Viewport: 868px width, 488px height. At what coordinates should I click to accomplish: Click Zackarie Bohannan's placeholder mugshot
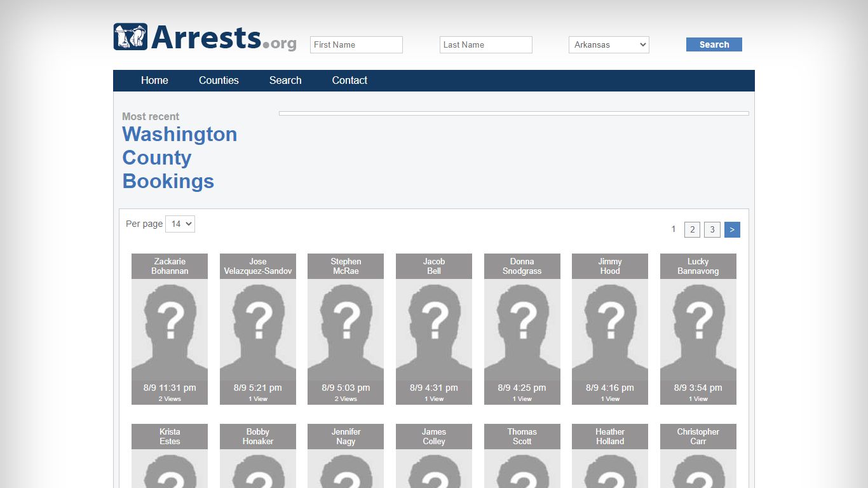(x=170, y=330)
